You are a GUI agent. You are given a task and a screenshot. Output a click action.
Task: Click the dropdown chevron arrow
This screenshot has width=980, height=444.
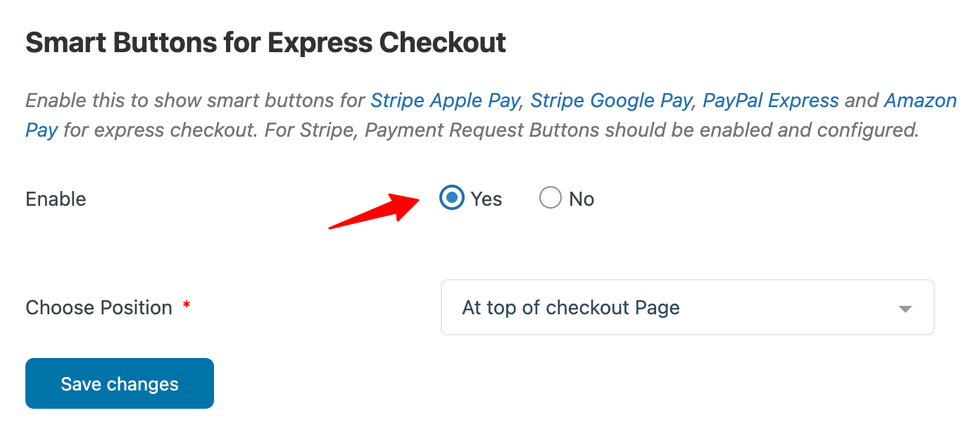905,307
